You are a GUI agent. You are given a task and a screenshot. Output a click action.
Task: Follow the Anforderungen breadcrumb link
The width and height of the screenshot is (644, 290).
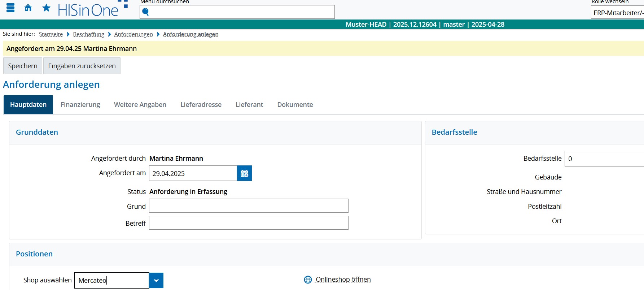coord(133,34)
